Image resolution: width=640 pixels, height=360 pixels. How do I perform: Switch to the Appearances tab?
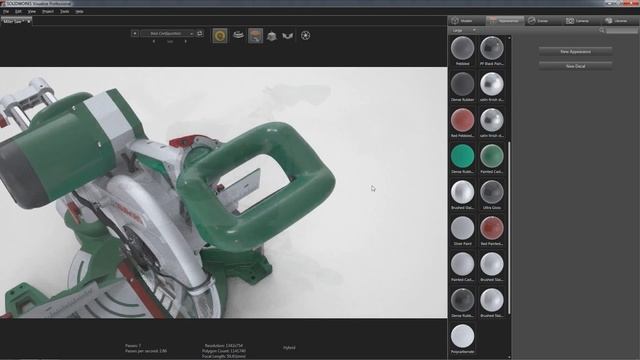[505, 21]
